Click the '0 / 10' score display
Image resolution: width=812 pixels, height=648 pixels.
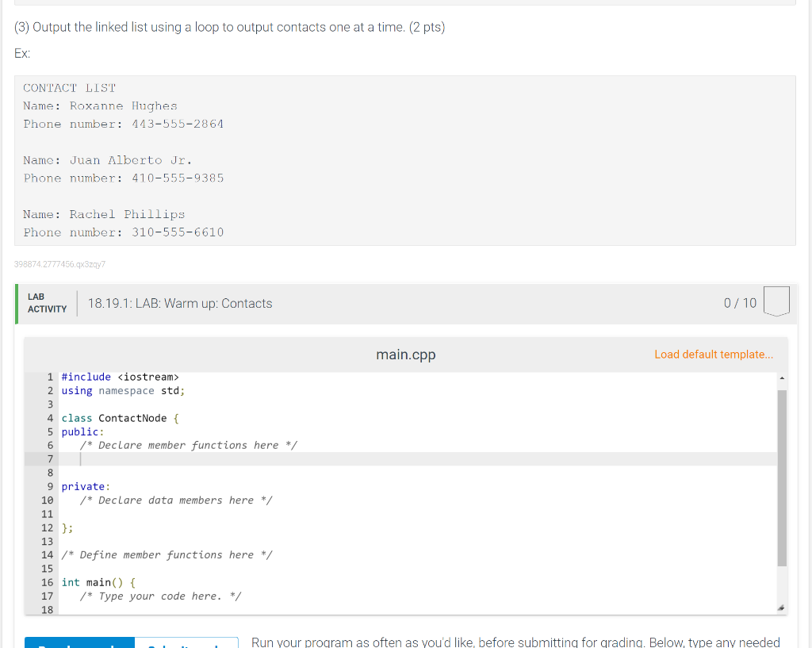coord(739,302)
